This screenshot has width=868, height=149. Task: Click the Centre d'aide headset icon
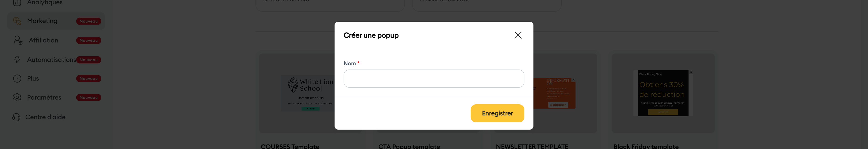tap(17, 117)
